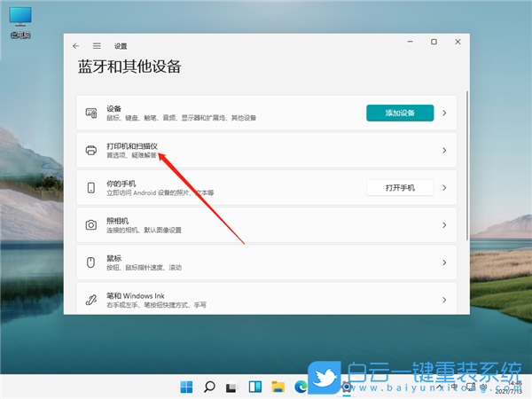Click the printer icon
The image size is (532, 399).
point(91,151)
